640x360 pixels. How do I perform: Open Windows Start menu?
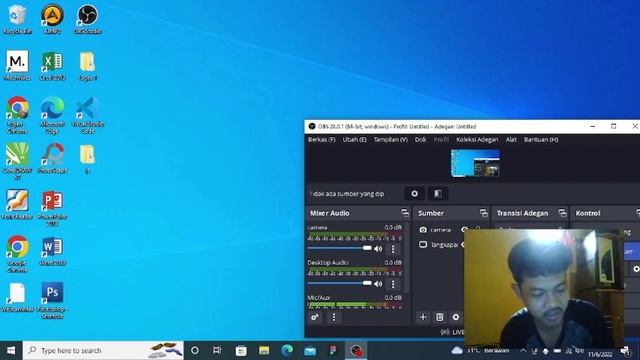(x=11, y=350)
